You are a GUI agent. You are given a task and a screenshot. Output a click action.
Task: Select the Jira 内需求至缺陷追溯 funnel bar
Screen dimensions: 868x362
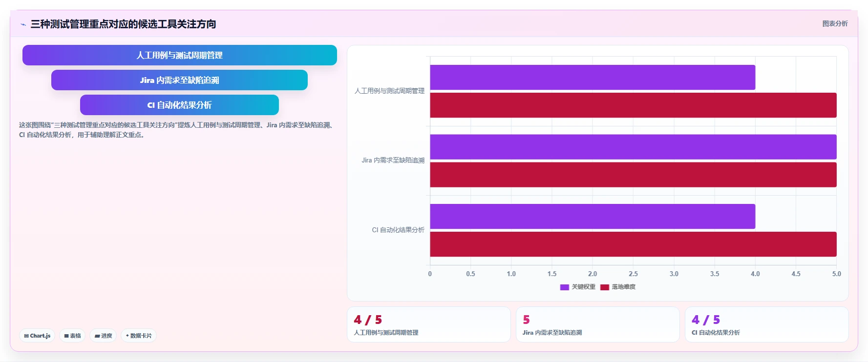pyautogui.click(x=179, y=80)
